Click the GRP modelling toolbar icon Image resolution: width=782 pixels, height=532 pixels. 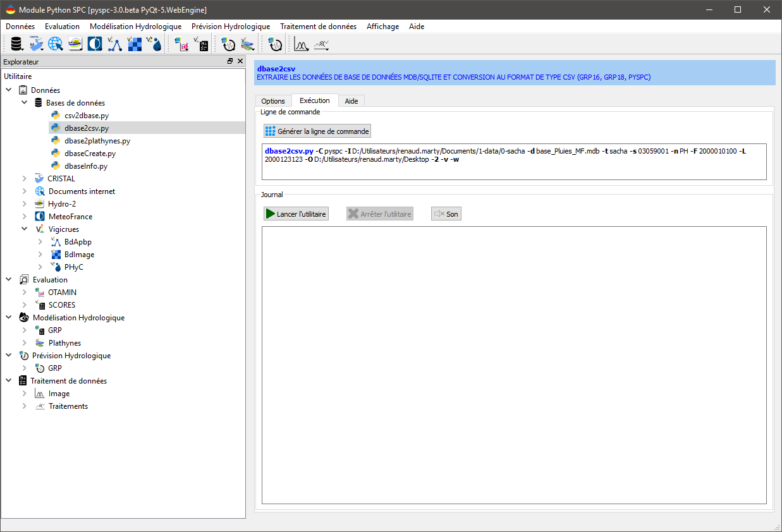pyautogui.click(x=228, y=44)
